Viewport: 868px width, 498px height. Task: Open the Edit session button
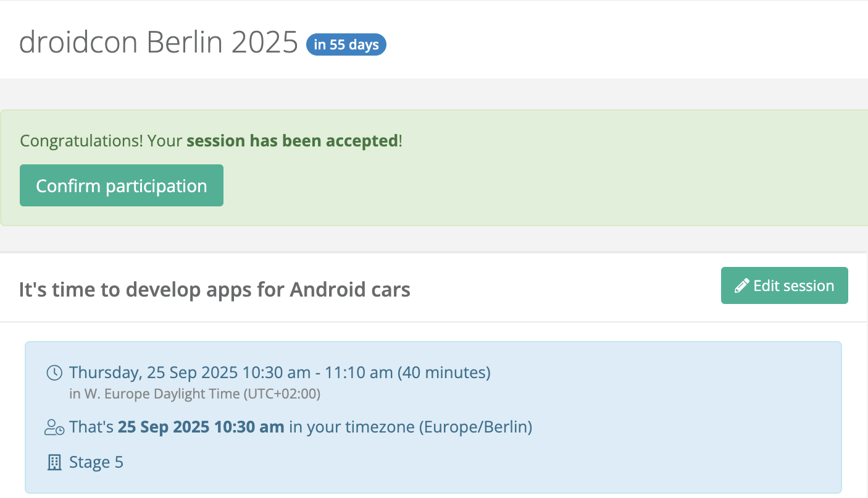click(x=785, y=285)
